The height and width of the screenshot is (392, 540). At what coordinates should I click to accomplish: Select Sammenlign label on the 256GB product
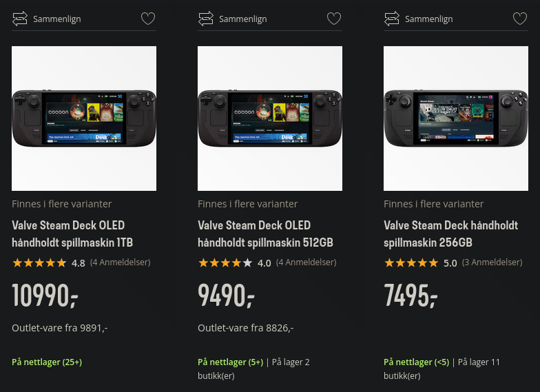(428, 19)
